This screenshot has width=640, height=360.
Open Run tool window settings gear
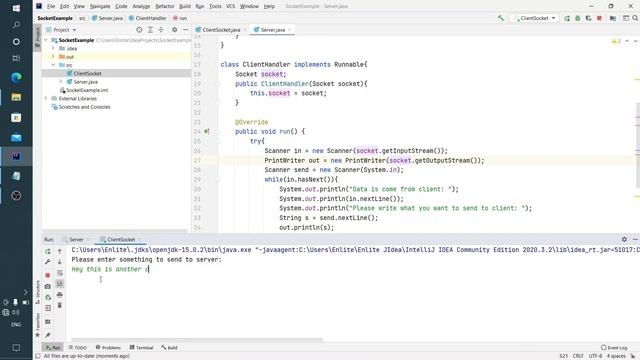click(624, 239)
